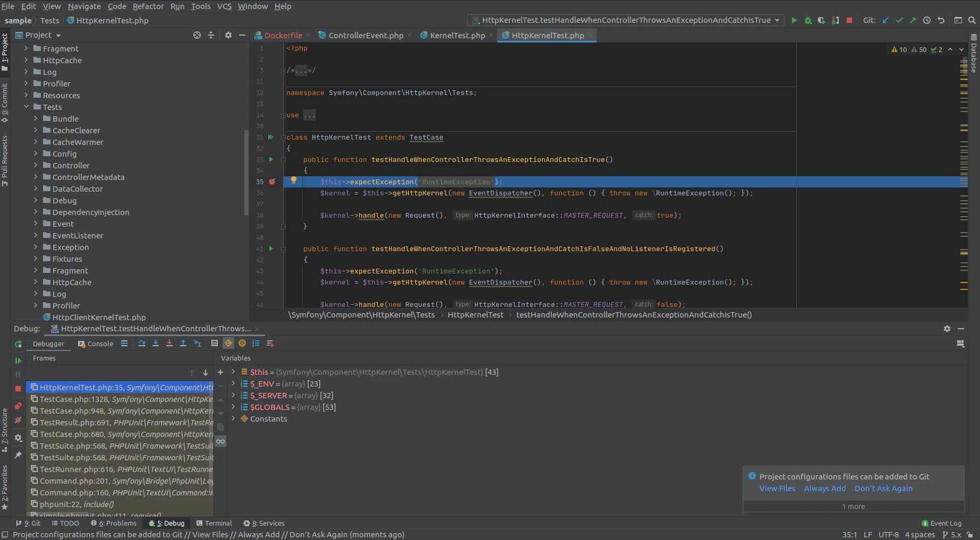The image size is (980, 540).
Task: Click the green Debug bug icon
Action: coord(808,20)
